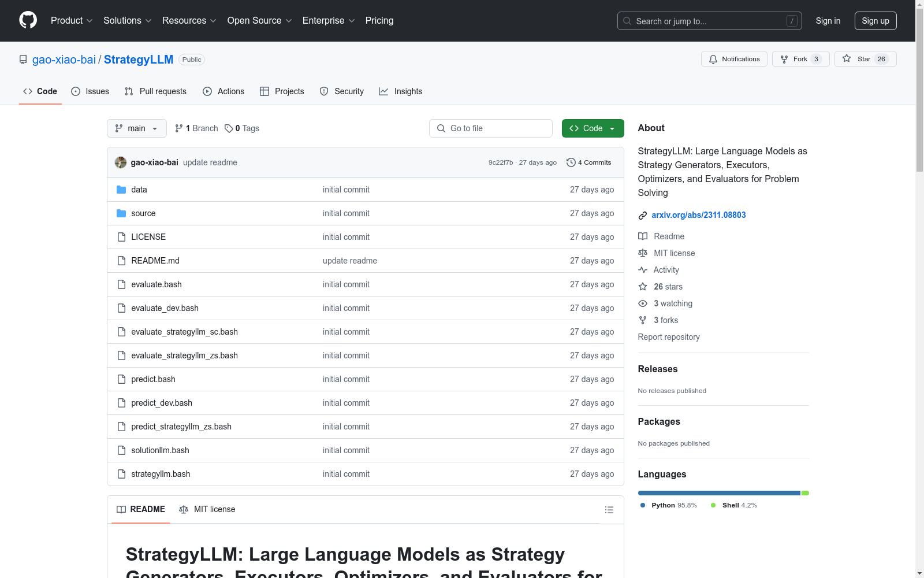Screen dimensions: 924x578
Task: Open solutionllm.bash file
Action: click(160, 450)
